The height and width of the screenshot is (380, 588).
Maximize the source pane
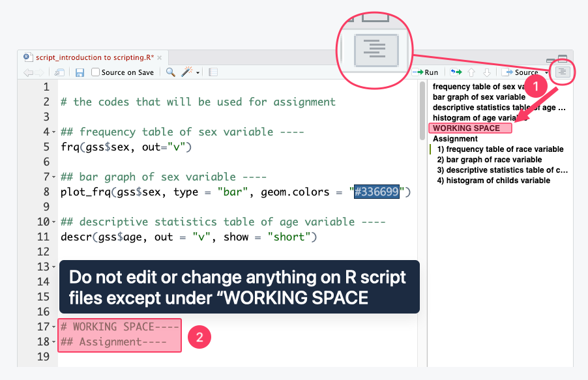tap(563, 59)
